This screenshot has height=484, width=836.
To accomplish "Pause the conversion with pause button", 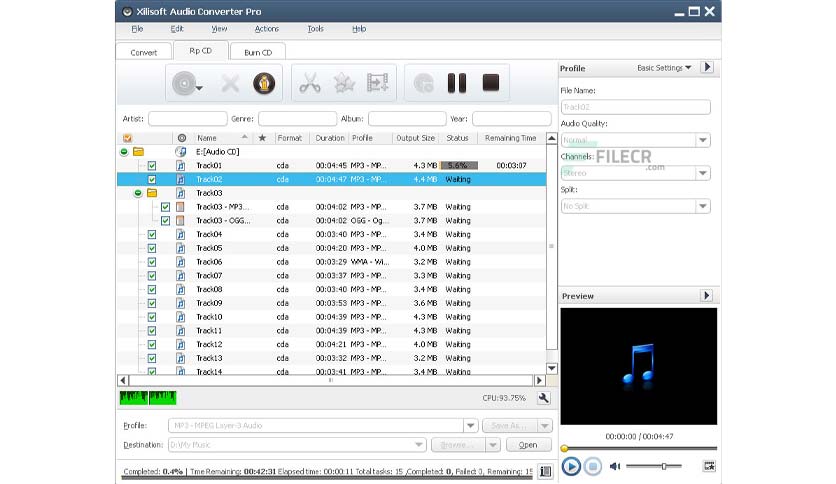I will pyautogui.click(x=457, y=83).
